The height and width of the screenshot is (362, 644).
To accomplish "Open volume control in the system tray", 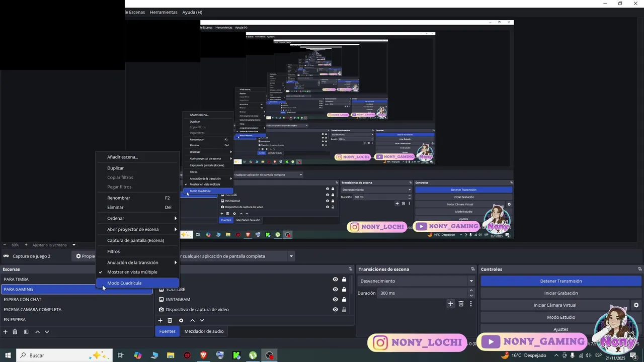I will coord(589,355).
